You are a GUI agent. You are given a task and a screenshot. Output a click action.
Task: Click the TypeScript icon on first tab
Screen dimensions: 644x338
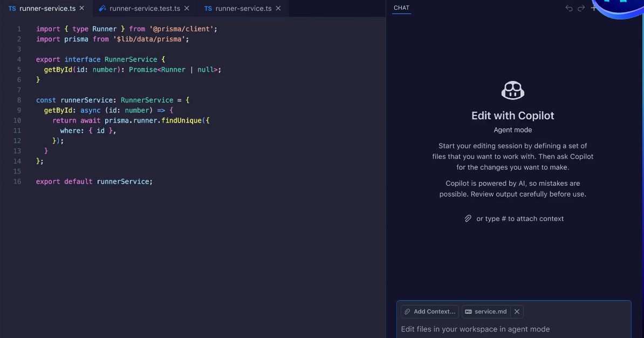pos(12,8)
